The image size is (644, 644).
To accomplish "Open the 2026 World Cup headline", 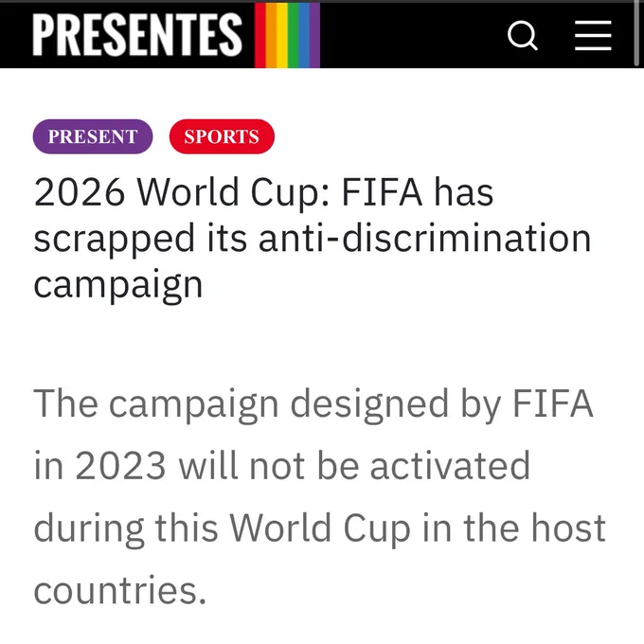I will 313,238.
